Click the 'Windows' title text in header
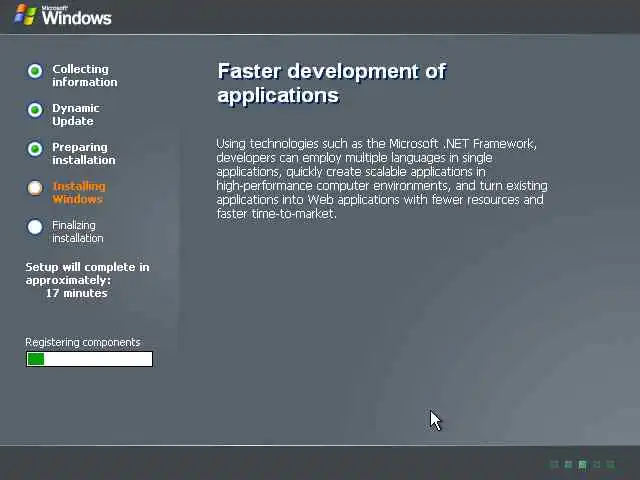Image resolution: width=640 pixels, height=480 pixels. tap(76, 18)
